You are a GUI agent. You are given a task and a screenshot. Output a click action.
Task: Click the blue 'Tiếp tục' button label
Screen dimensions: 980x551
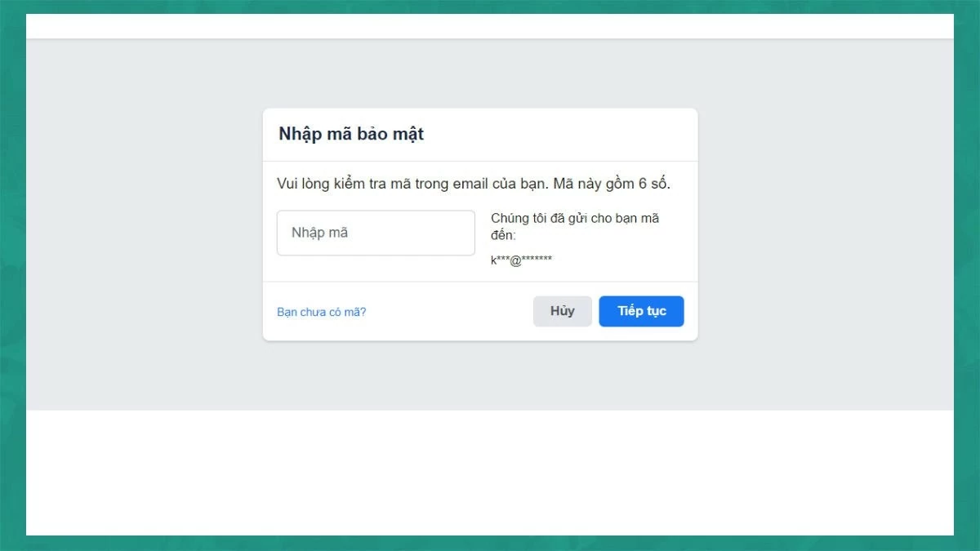click(641, 311)
